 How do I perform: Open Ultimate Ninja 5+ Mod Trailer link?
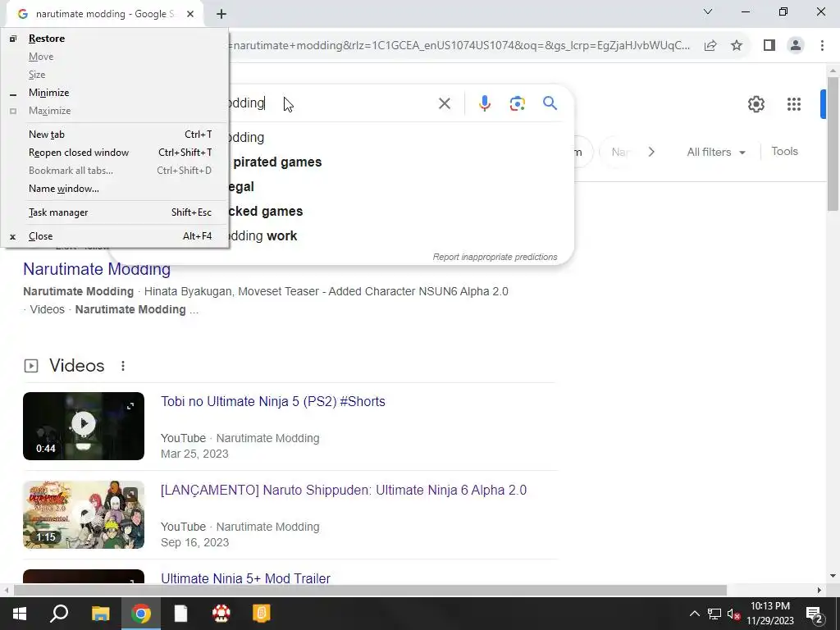click(245, 578)
